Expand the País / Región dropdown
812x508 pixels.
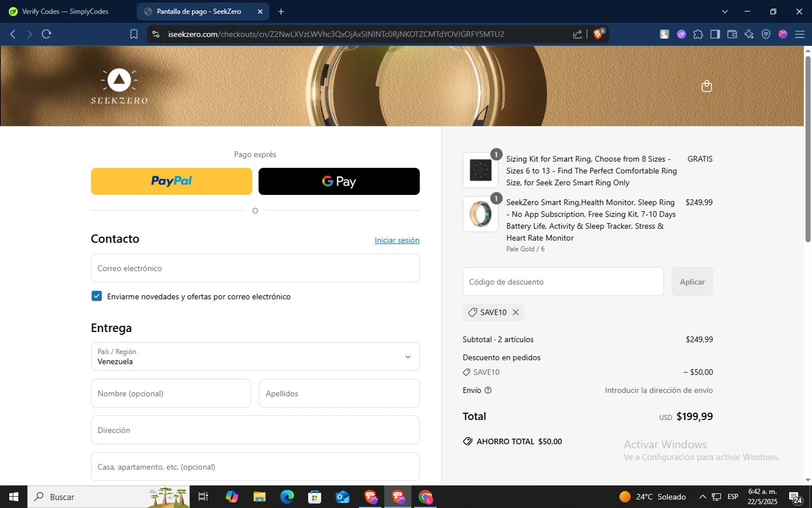tap(255, 356)
